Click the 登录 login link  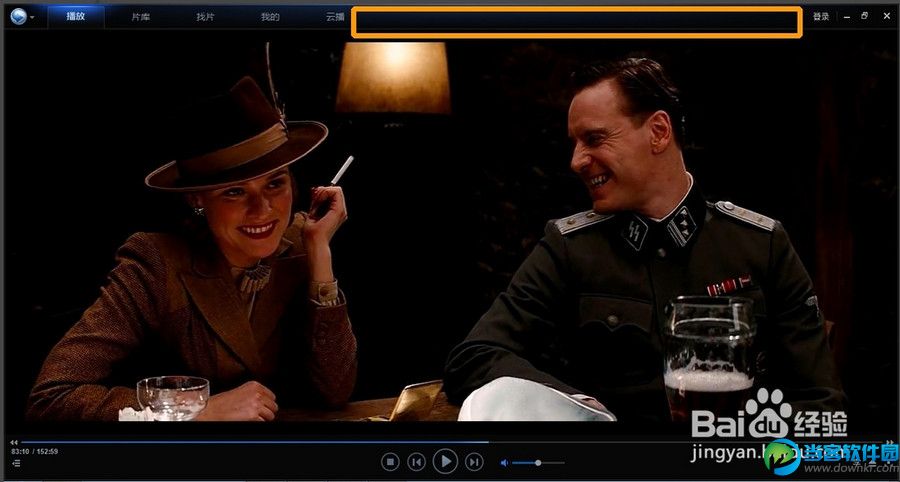click(x=821, y=17)
